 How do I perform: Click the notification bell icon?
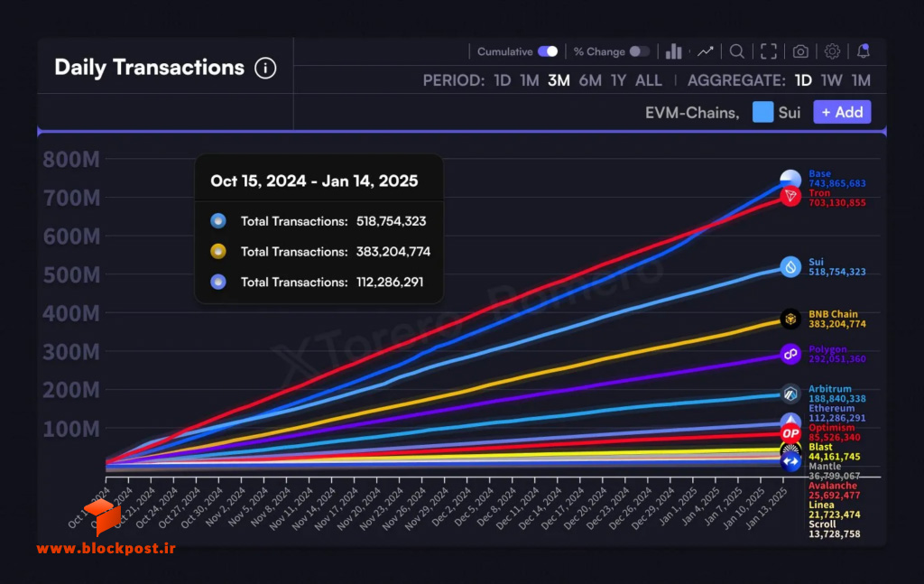click(x=864, y=51)
